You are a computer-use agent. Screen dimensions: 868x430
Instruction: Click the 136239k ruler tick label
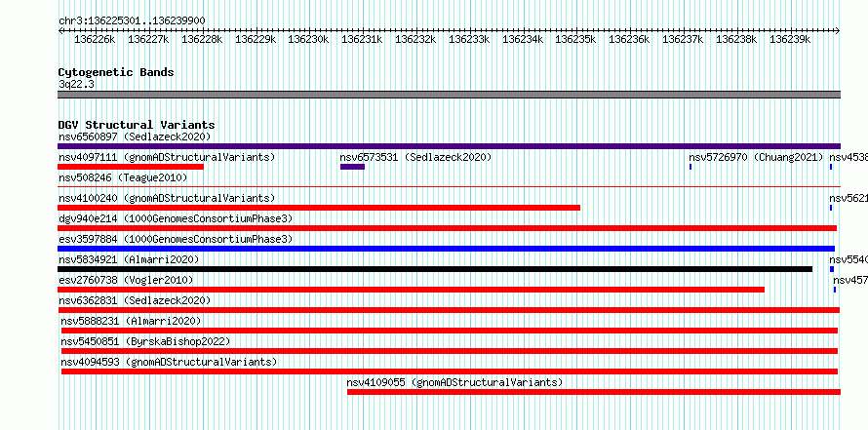(790, 39)
